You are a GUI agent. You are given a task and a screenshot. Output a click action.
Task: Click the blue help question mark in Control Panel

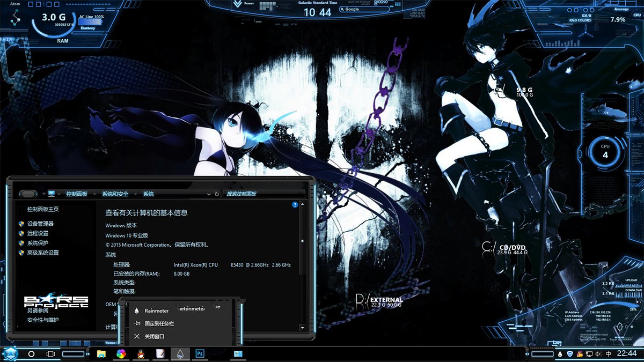(295, 204)
